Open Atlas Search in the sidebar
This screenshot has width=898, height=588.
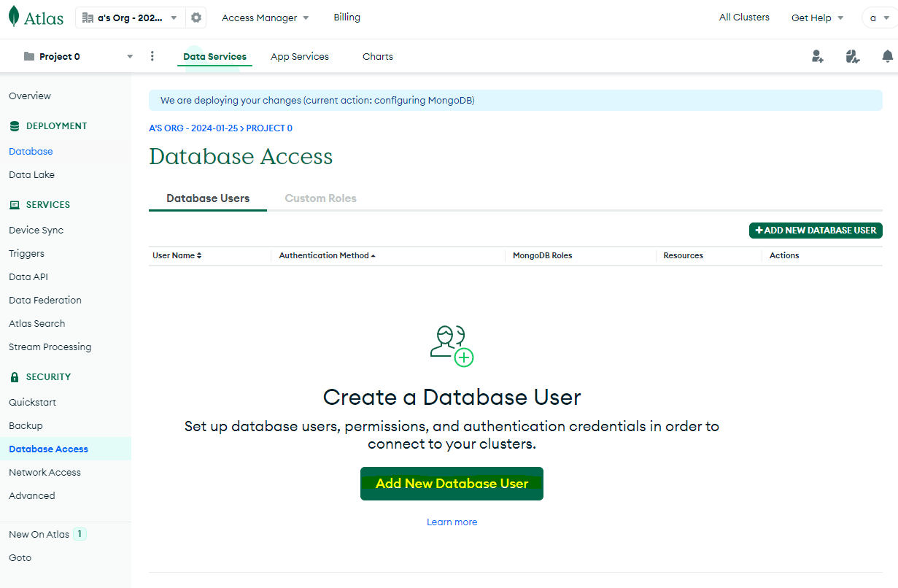36,323
